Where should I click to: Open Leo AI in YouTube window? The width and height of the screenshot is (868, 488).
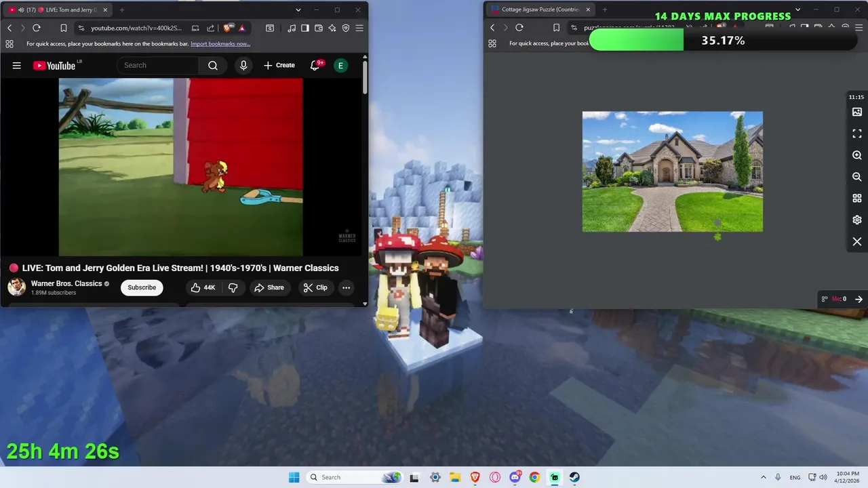click(332, 28)
